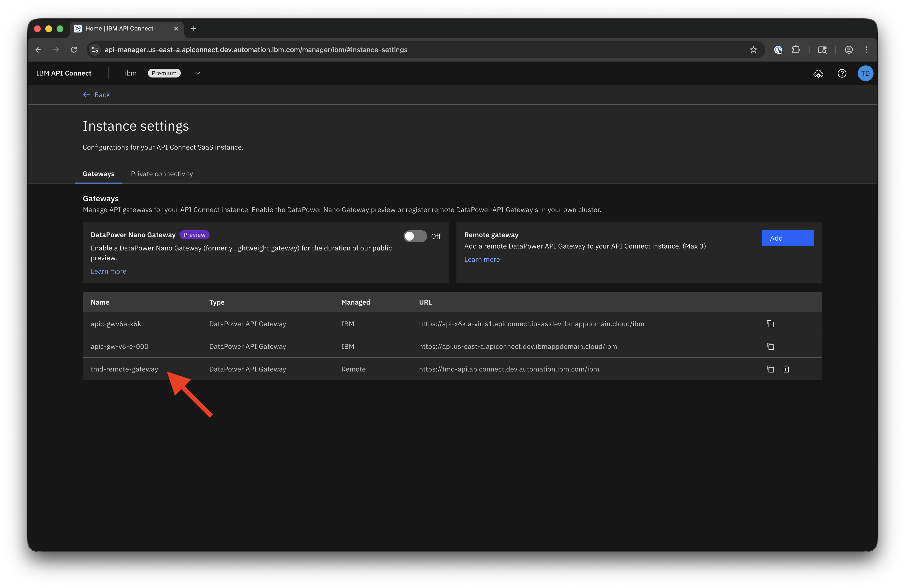Screen dimensions: 905x588
Task: Open Learn more under Remote gateway
Action: coord(482,259)
